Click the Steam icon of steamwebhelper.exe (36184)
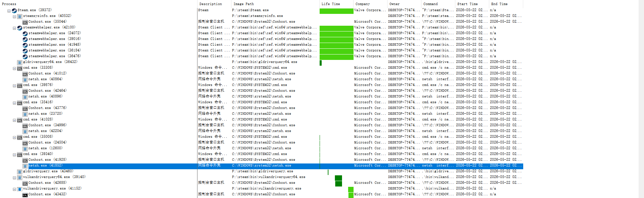This screenshot has height=198, width=644. point(25,51)
